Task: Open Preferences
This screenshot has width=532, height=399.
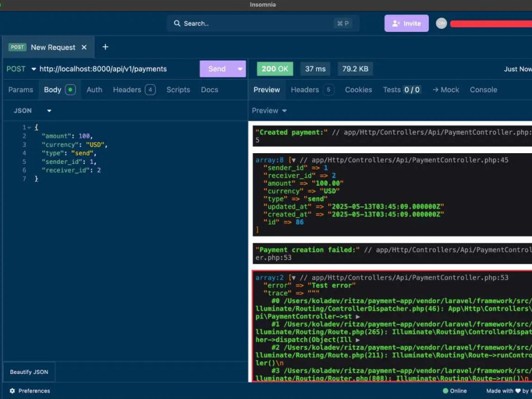Action: pos(30,391)
